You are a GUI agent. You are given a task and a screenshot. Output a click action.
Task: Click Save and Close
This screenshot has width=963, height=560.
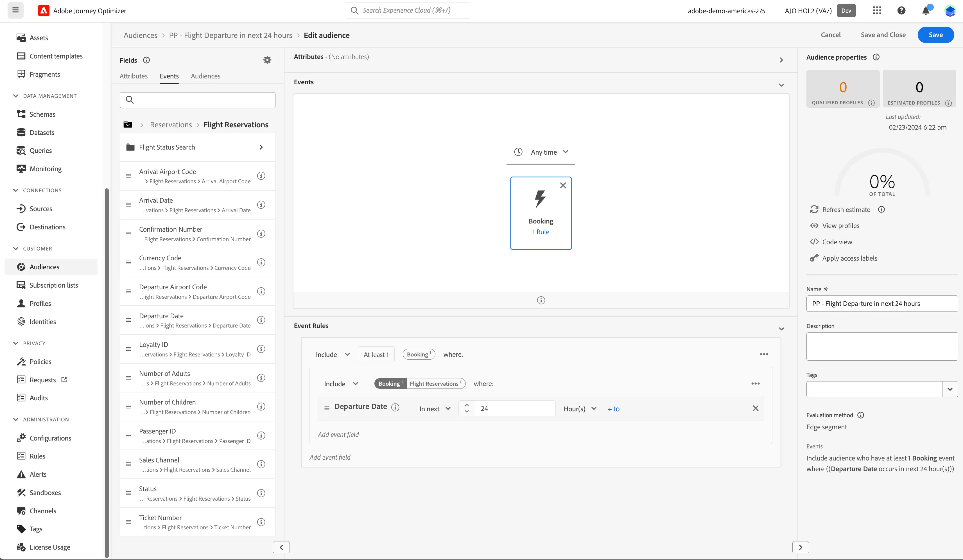coord(883,35)
